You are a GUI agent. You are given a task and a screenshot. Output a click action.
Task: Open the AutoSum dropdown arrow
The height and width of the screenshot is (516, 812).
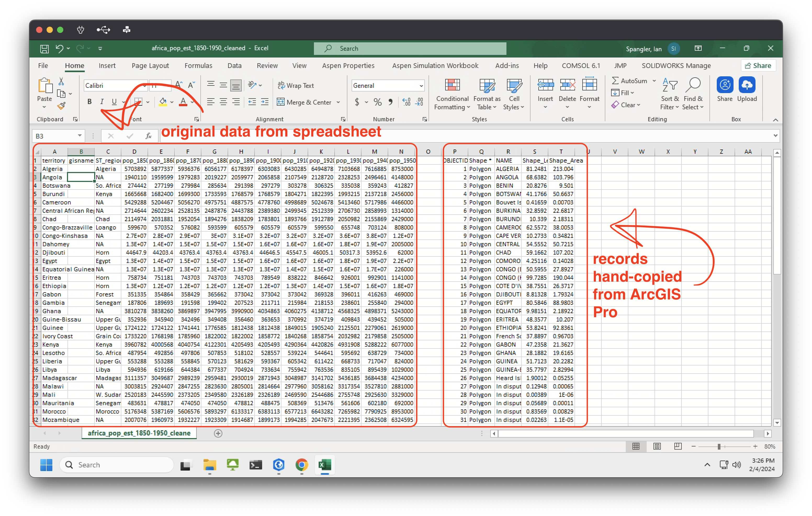654,81
